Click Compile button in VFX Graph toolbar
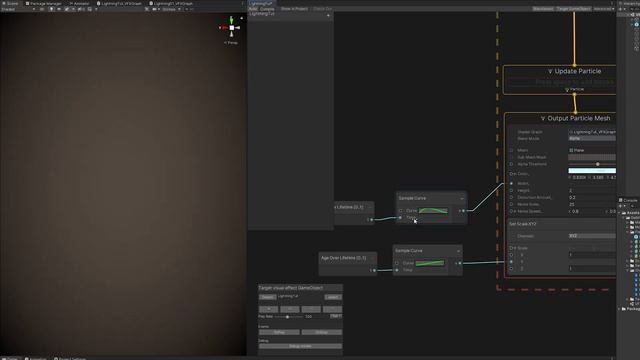This screenshot has height=360, width=640. [x=267, y=9]
